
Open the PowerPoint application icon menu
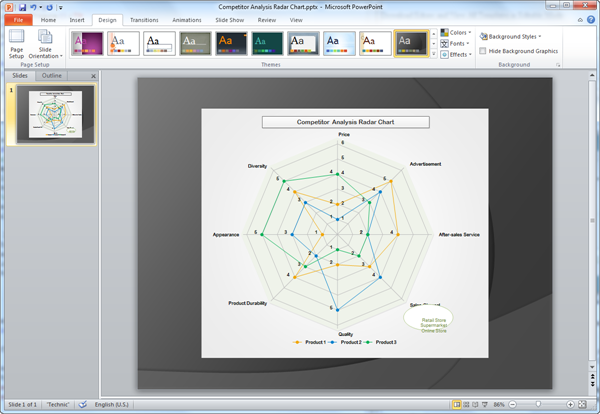[9, 7]
